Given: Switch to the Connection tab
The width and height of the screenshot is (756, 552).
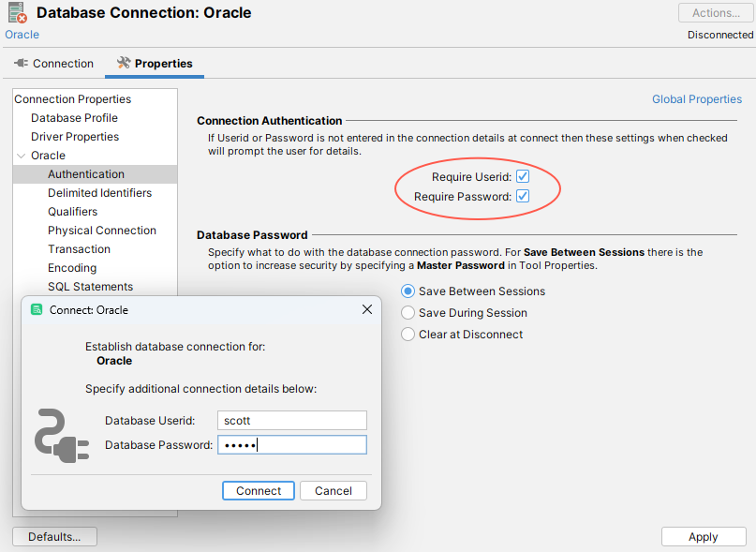Looking at the screenshot, I should click(x=62, y=64).
